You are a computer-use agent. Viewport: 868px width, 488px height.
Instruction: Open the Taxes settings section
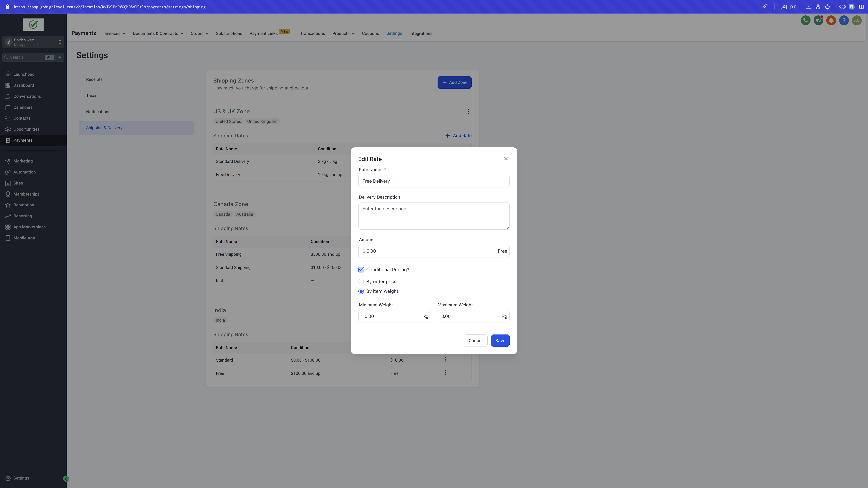pos(92,96)
